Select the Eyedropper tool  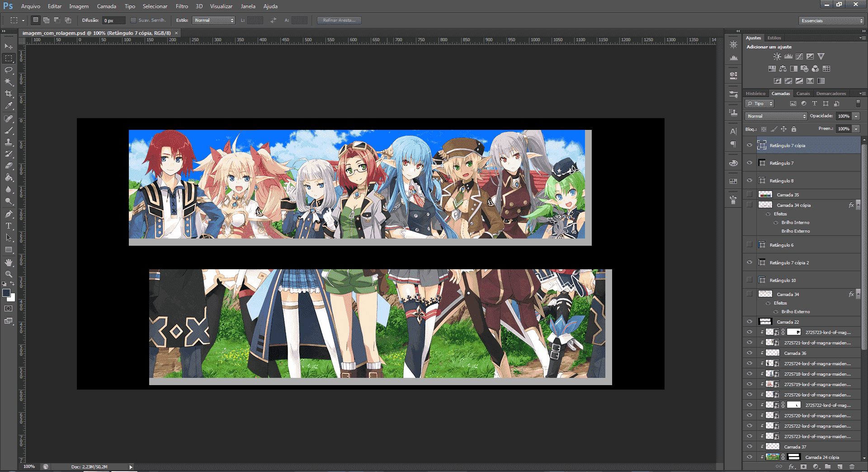(9, 105)
